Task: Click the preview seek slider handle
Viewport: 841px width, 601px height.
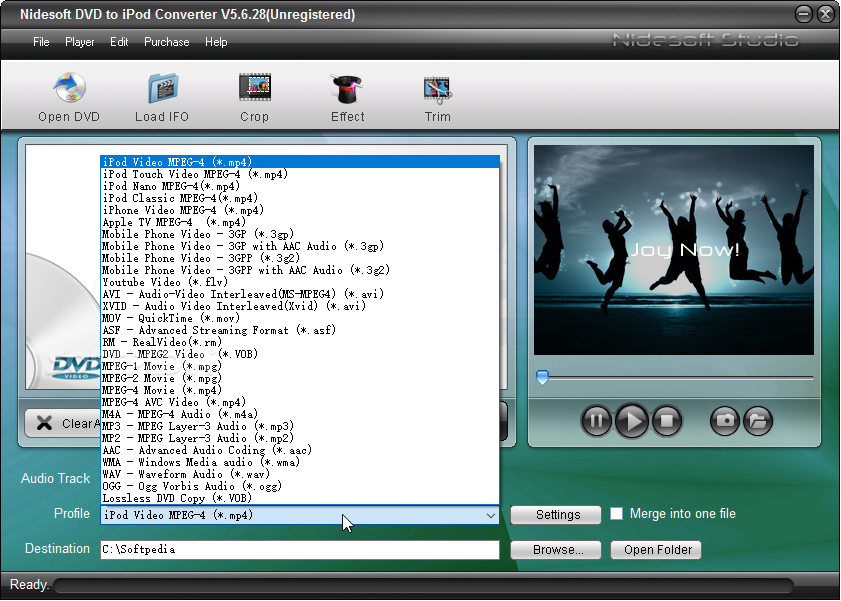Action: click(x=542, y=377)
